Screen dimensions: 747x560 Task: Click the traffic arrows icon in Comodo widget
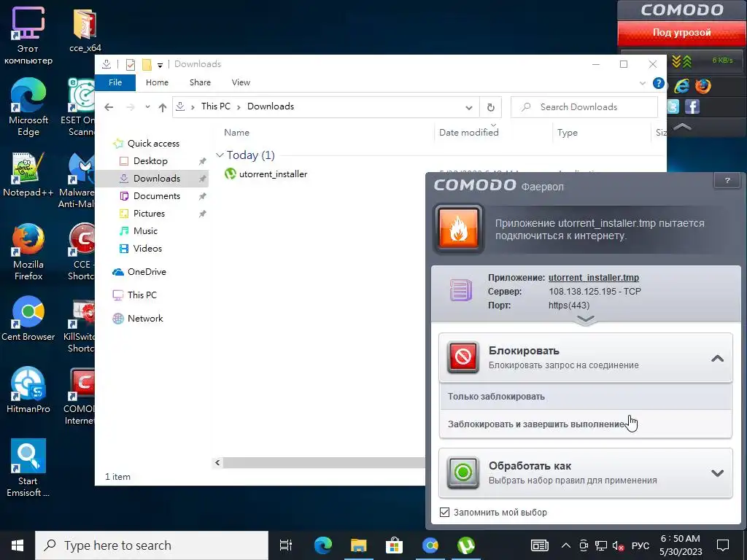pyautogui.click(x=682, y=61)
